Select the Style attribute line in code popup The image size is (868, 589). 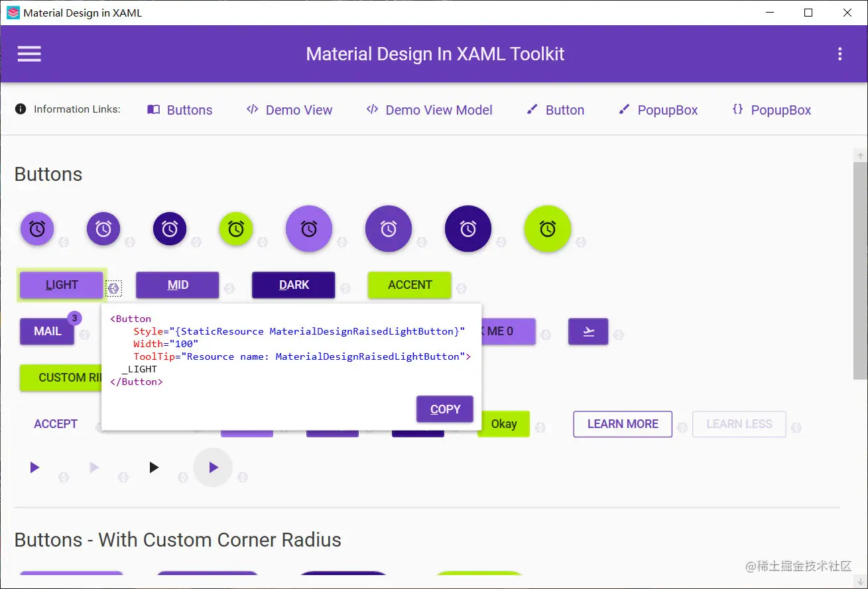tap(299, 331)
